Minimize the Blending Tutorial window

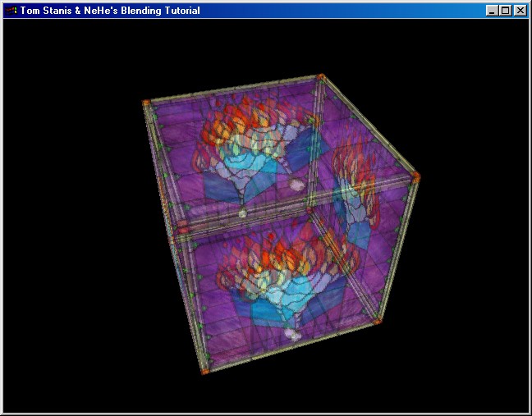(492, 11)
